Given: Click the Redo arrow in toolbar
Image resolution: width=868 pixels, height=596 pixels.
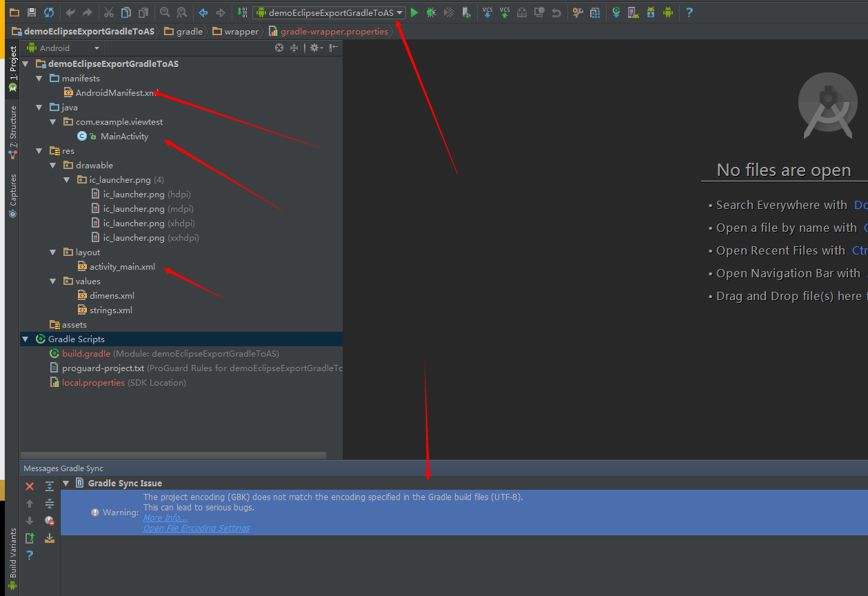Looking at the screenshot, I should [x=87, y=12].
